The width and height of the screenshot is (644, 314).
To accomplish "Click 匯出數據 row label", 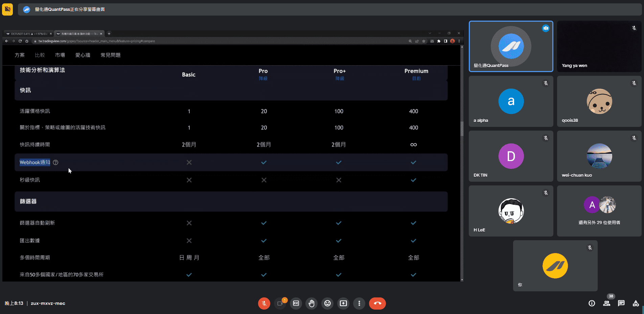I will [x=30, y=241].
